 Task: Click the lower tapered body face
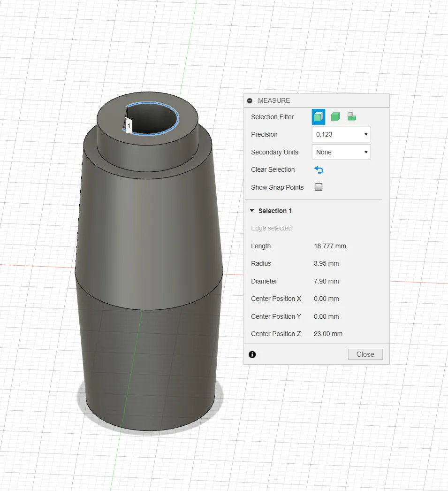(150, 366)
